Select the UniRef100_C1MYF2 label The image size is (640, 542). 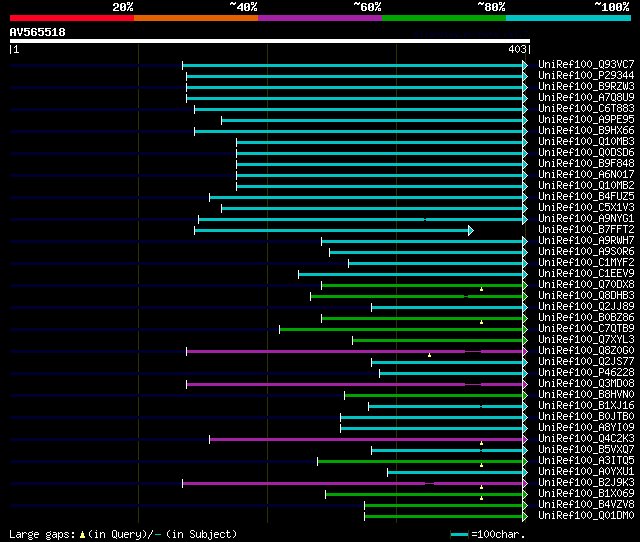(x=586, y=263)
